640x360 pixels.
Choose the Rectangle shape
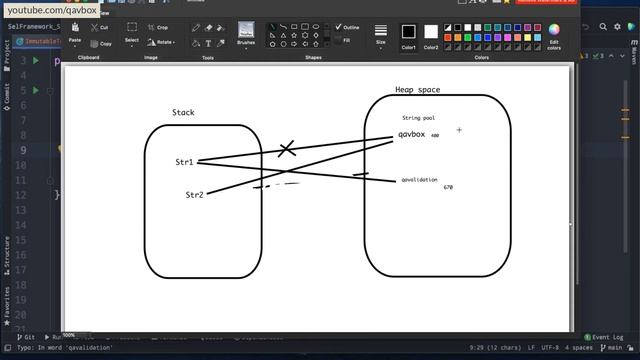[x=294, y=27]
